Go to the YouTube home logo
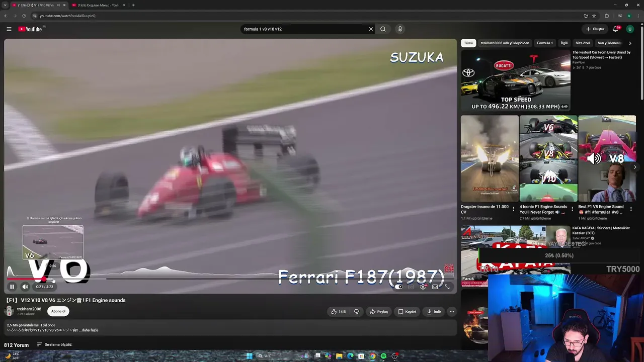644x362 pixels. click(x=30, y=29)
